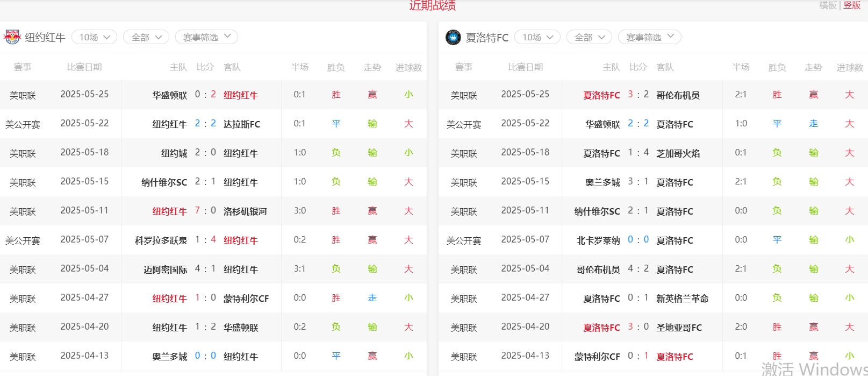Open the 3:0 match against 圣地亚哥FC
Viewport: 868px width, 376px height.
(638, 327)
